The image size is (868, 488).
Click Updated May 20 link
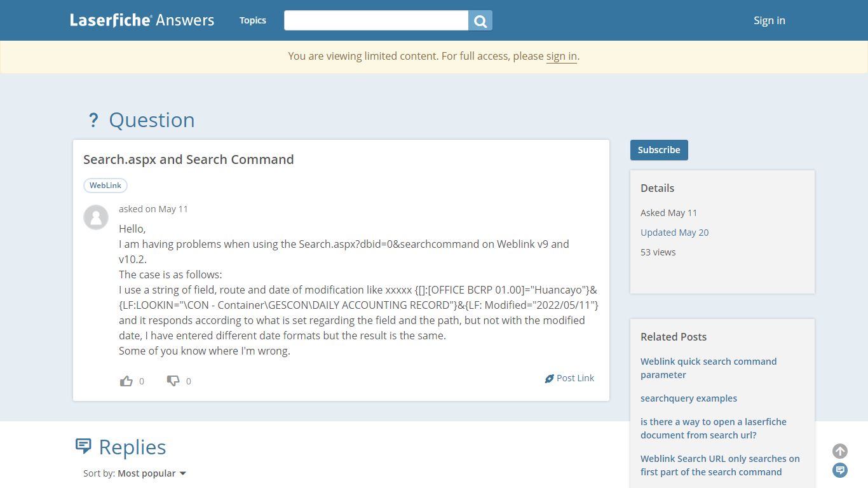tap(674, 233)
